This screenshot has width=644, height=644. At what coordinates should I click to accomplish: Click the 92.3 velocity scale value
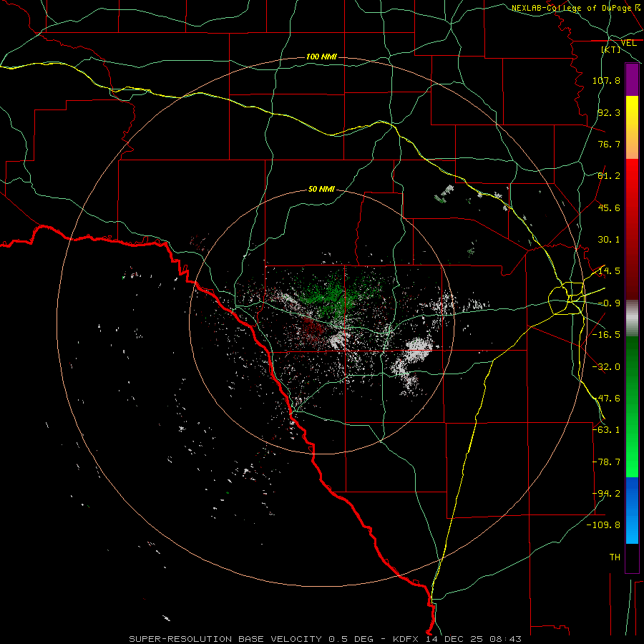click(x=609, y=112)
